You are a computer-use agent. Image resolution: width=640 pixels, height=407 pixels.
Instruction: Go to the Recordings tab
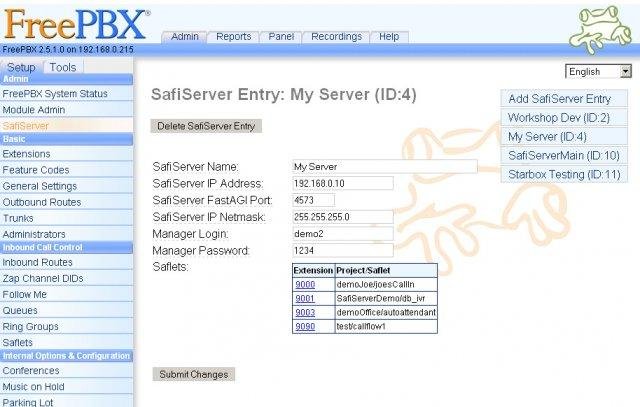point(336,37)
